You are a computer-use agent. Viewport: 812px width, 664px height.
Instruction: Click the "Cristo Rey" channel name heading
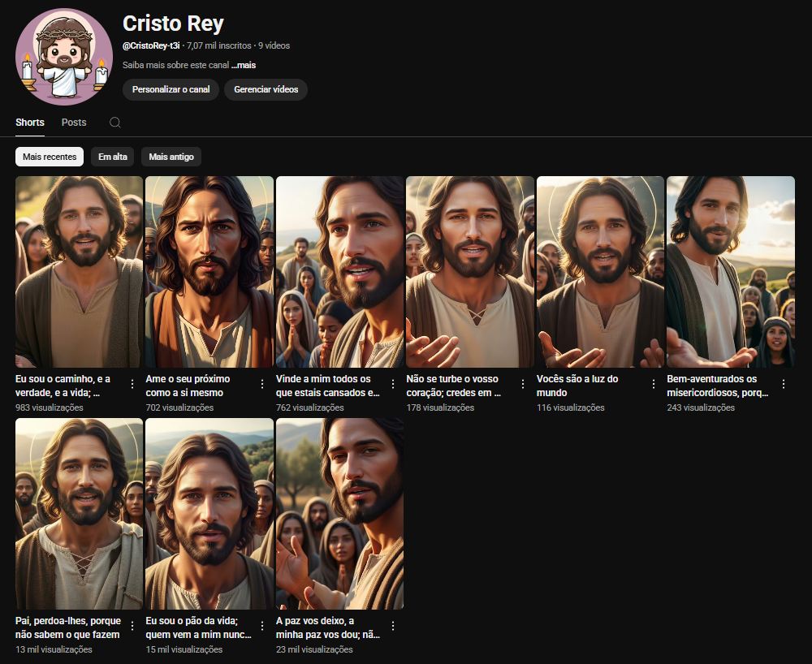174,24
